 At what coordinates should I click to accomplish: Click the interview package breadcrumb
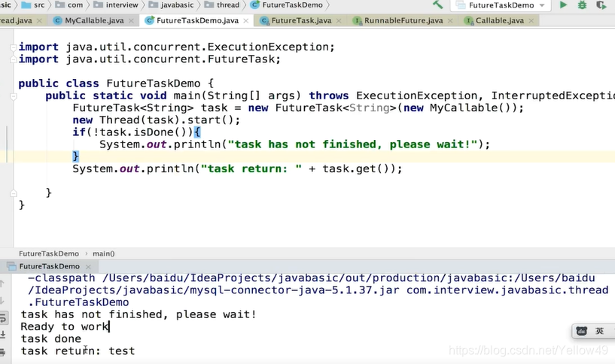(x=116, y=5)
